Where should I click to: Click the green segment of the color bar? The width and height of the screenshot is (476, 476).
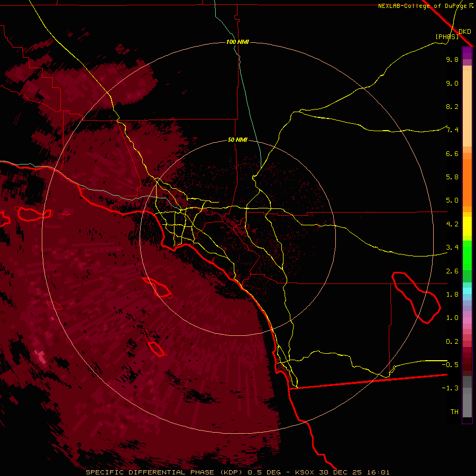coord(467,255)
